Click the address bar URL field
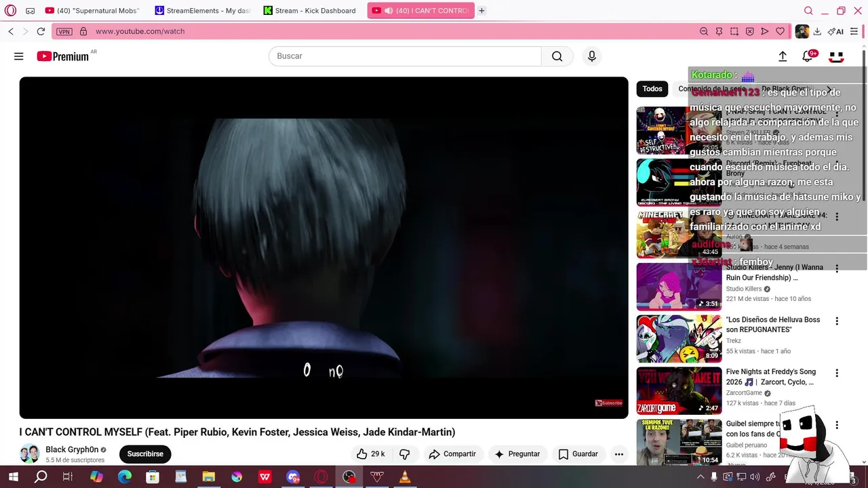 393,31
